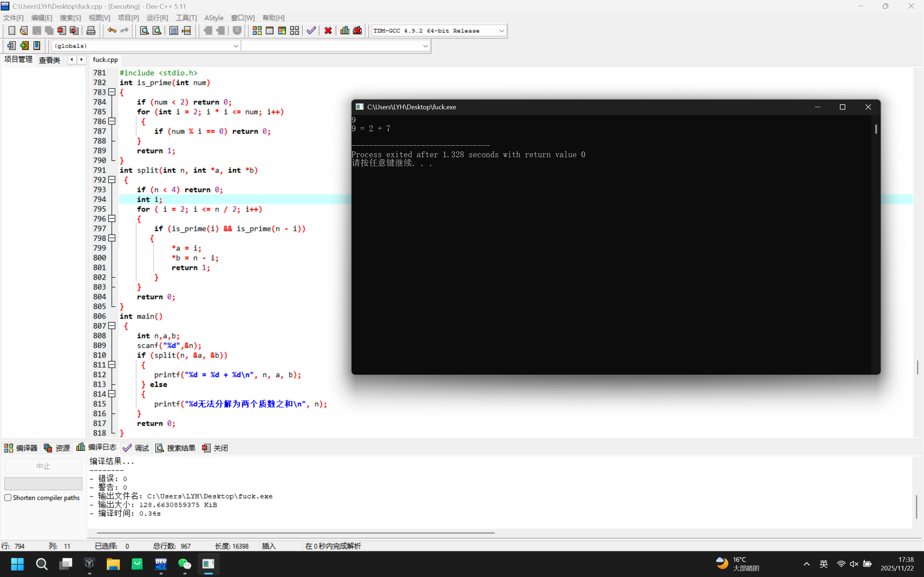Click the Debug checkmark toolbar icon
Screen dimensions: 924x577
pos(311,31)
